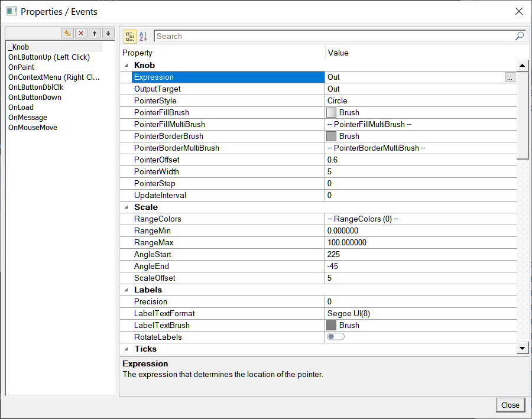Click the LabelTextBrush color swatch
Viewport: 532px width, 419px height.
pos(331,326)
